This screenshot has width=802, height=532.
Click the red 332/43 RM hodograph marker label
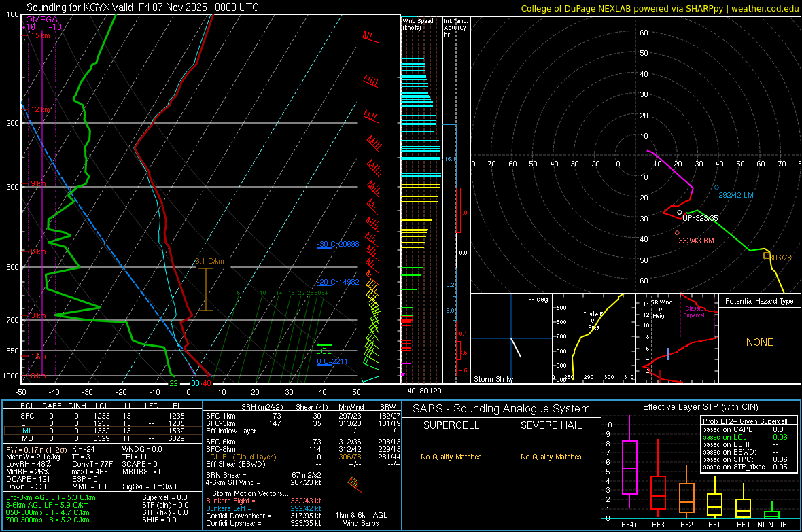(696, 241)
